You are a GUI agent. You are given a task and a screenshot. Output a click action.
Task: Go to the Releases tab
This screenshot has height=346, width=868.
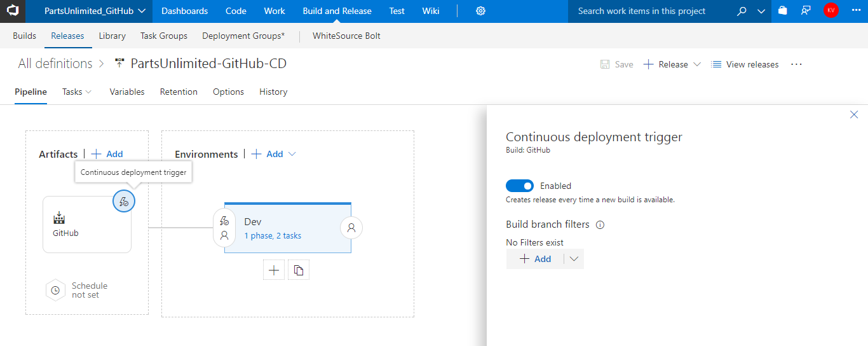point(67,36)
